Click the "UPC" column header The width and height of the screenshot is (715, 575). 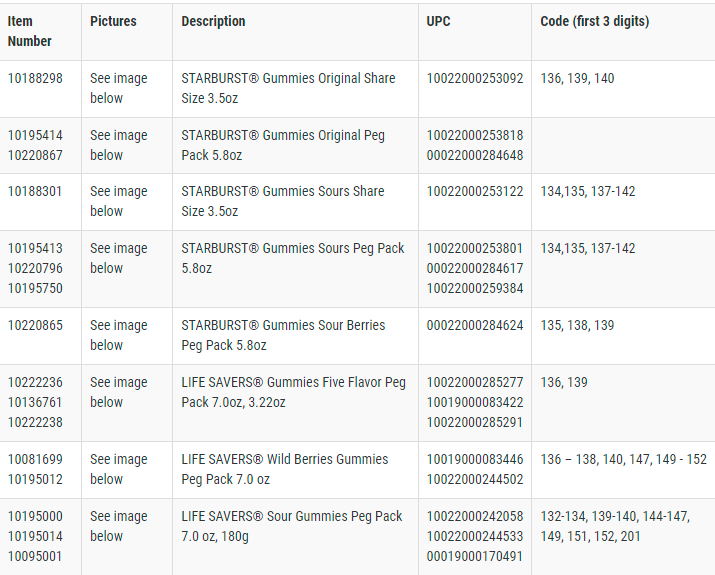439,21
